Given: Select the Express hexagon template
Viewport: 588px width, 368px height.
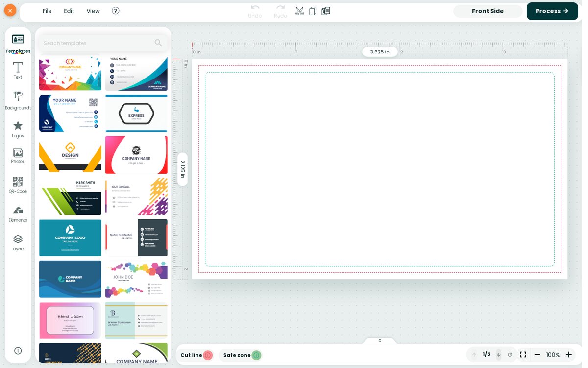Looking at the screenshot, I should 136,113.
